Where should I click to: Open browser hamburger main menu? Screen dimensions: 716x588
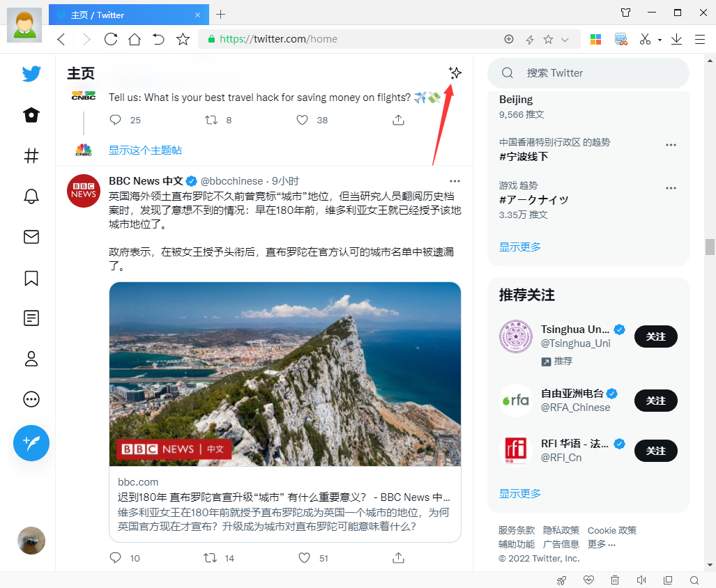(x=700, y=39)
